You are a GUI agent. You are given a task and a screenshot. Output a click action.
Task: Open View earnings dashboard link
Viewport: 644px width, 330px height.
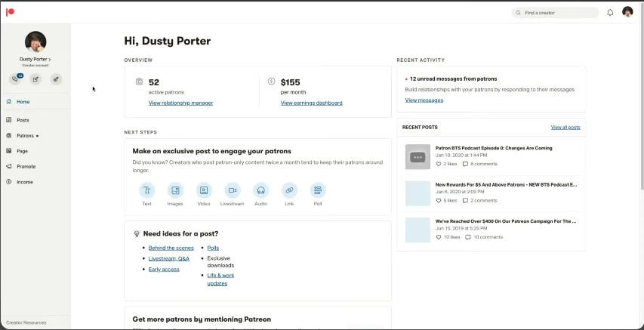tap(311, 103)
